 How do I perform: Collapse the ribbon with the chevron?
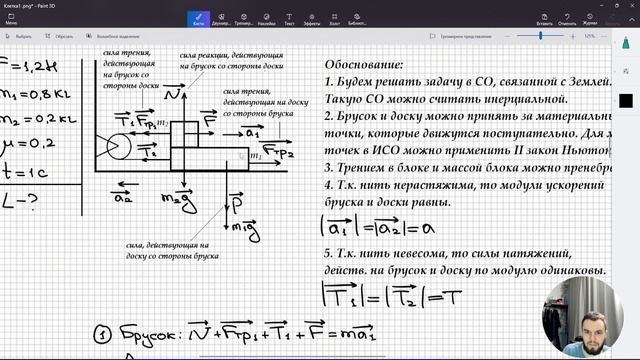tap(632, 19)
